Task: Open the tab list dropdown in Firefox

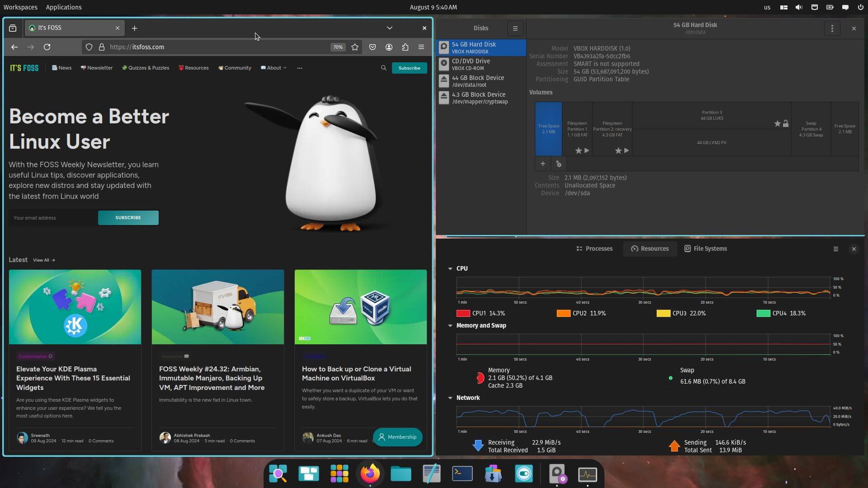Action: pyautogui.click(x=389, y=28)
